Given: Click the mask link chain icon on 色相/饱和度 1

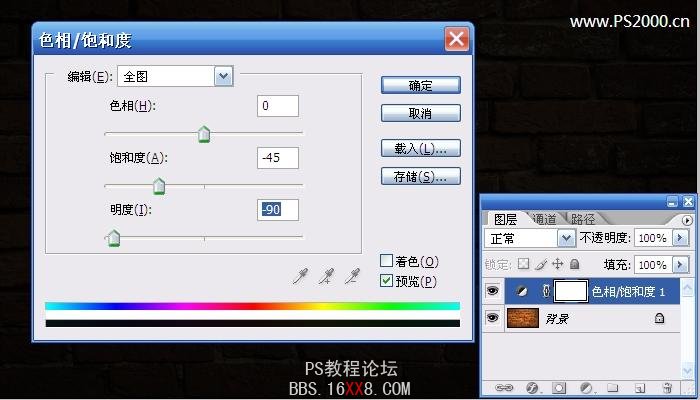Looking at the screenshot, I should (x=546, y=292).
